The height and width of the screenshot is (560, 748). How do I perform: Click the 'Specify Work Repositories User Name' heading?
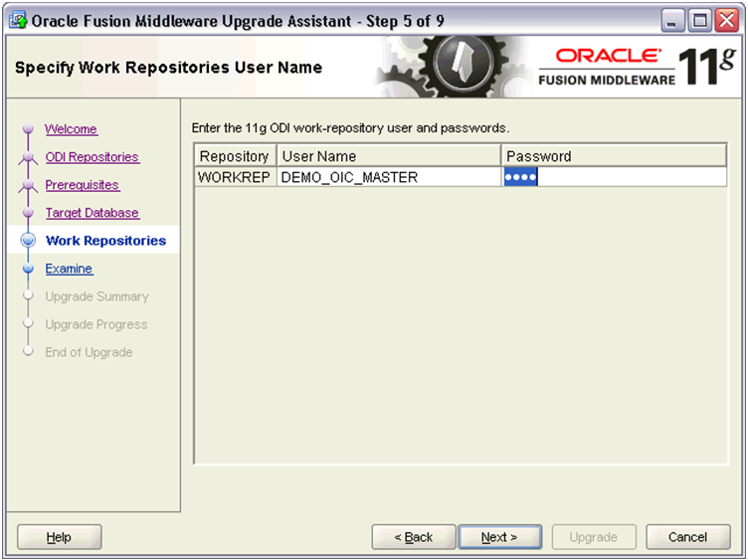(168, 68)
